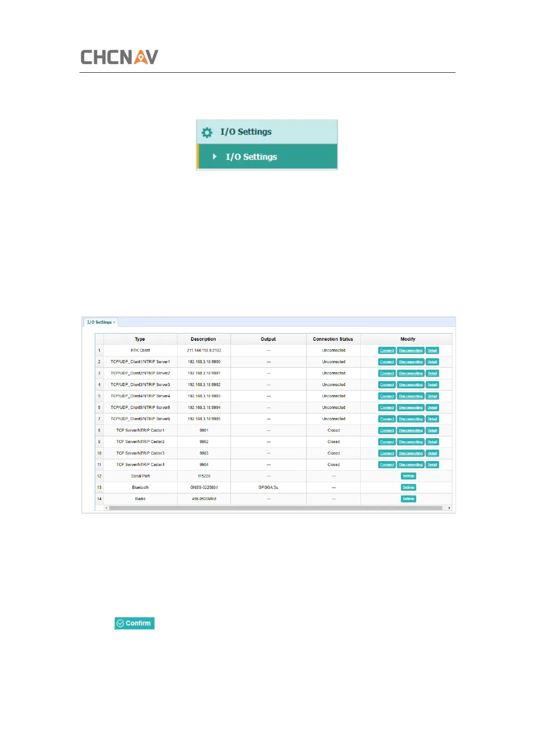The image size is (535, 756).
Task: Connect TCP/UDP_Client3/NTRIP Server3
Action: tap(387, 385)
